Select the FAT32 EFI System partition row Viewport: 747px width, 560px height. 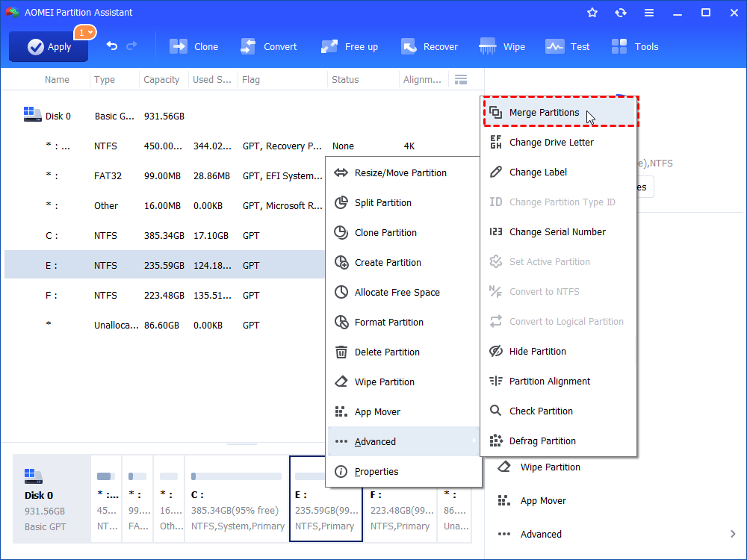(x=164, y=176)
